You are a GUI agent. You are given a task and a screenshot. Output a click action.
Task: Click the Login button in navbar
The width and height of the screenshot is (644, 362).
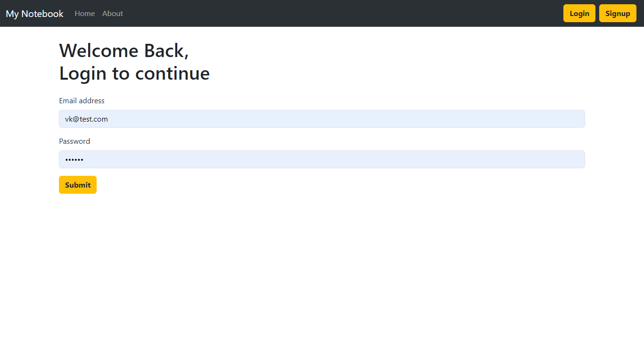(579, 13)
